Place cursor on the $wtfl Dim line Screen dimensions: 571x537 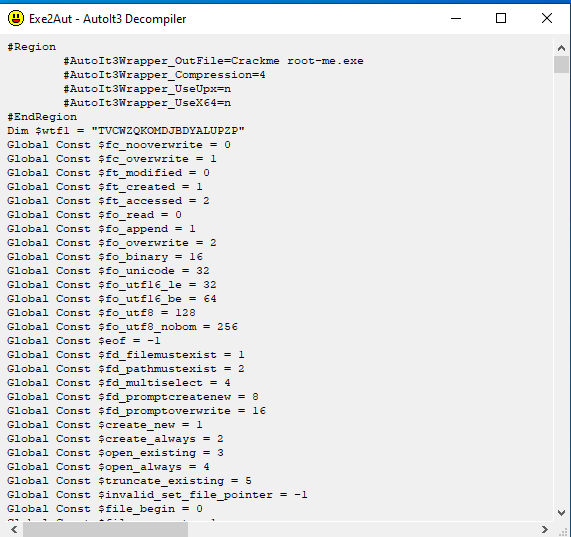[126, 131]
